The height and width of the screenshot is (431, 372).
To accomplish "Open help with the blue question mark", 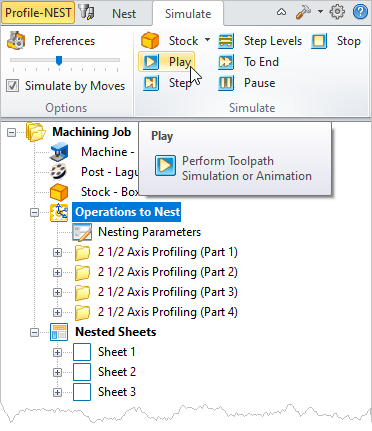I will click(360, 12).
